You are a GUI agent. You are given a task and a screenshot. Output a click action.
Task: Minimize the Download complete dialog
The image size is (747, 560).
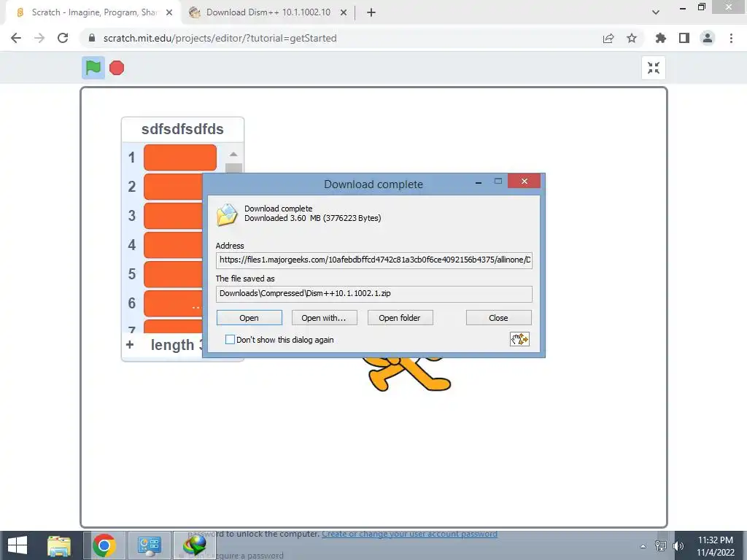(x=479, y=182)
